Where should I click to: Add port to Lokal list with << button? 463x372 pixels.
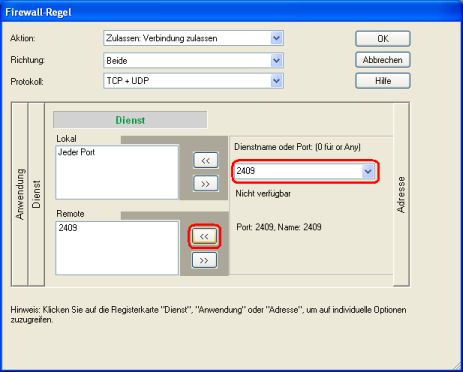tap(206, 160)
